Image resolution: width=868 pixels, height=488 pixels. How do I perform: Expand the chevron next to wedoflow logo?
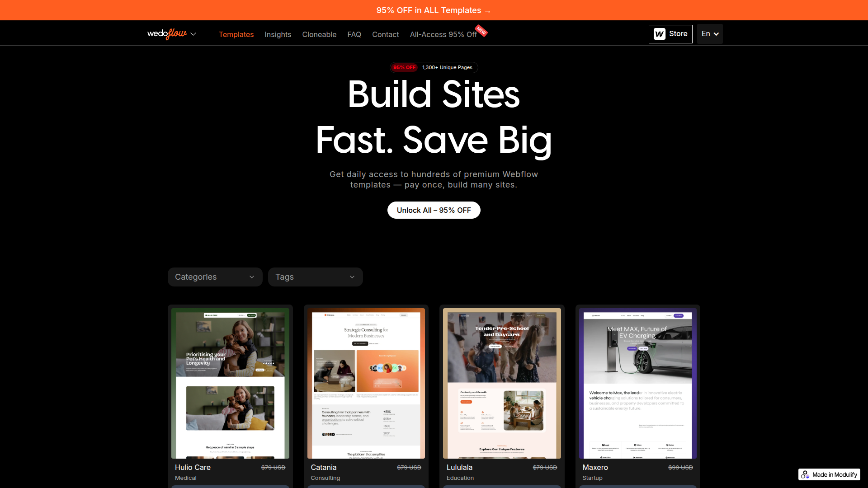[x=193, y=34]
